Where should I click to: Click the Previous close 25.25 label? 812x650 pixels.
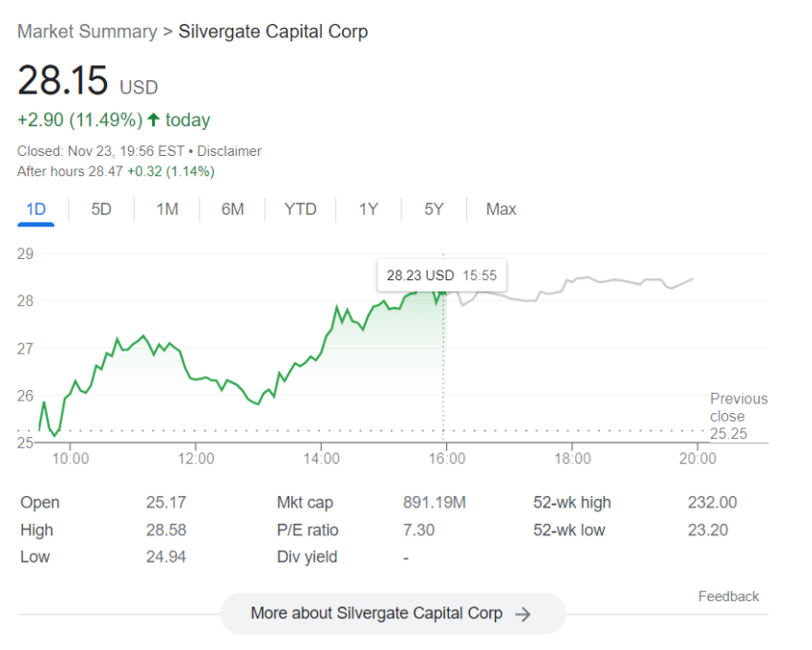pos(738,416)
